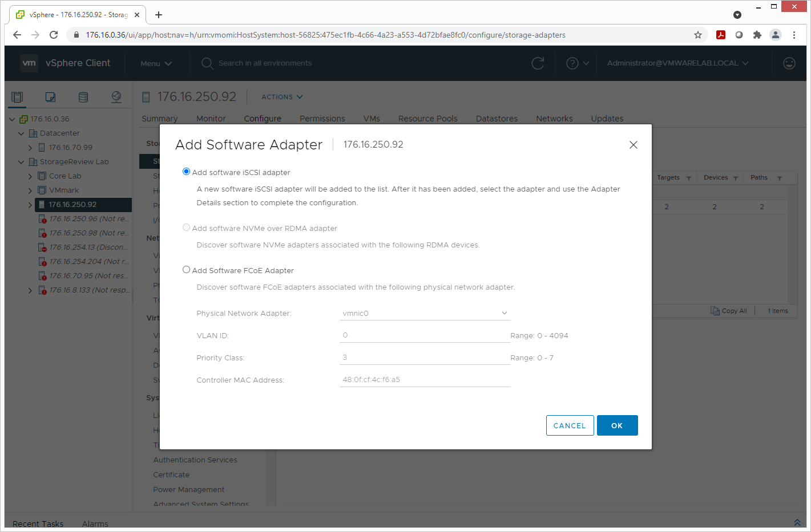Click the vSphere refresh icon
This screenshot has height=532, width=811.
[538, 63]
